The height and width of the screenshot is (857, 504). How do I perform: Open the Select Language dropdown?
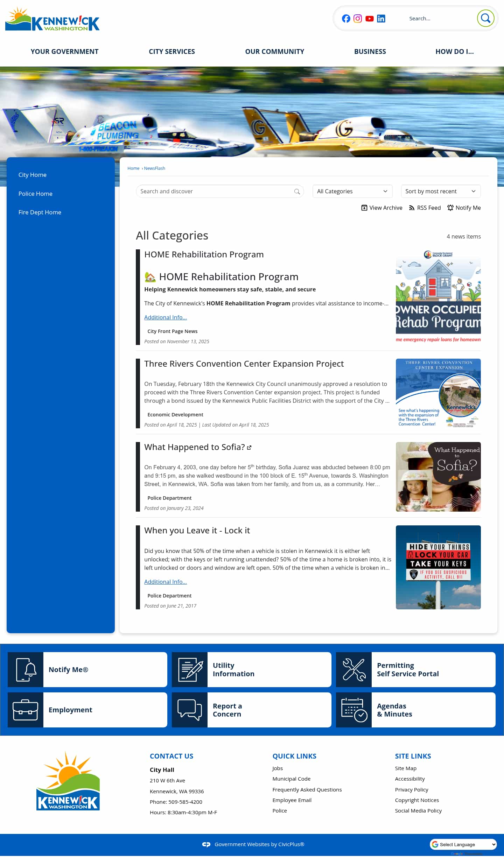point(463,845)
